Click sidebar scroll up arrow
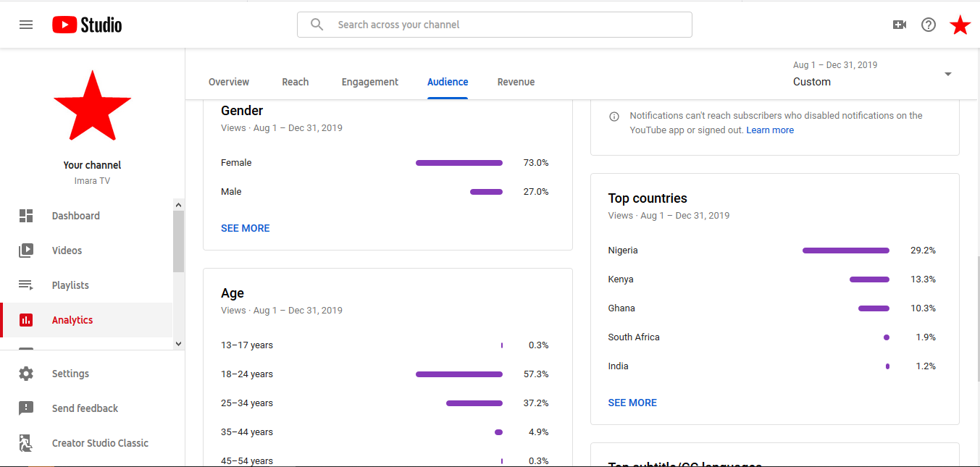The image size is (980, 467). coord(179,205)
